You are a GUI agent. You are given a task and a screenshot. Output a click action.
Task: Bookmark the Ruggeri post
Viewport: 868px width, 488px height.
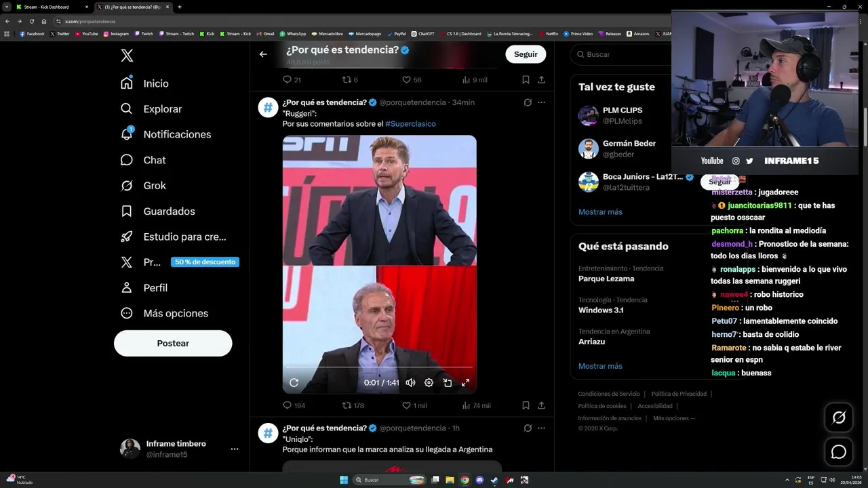tap(526, 405)
